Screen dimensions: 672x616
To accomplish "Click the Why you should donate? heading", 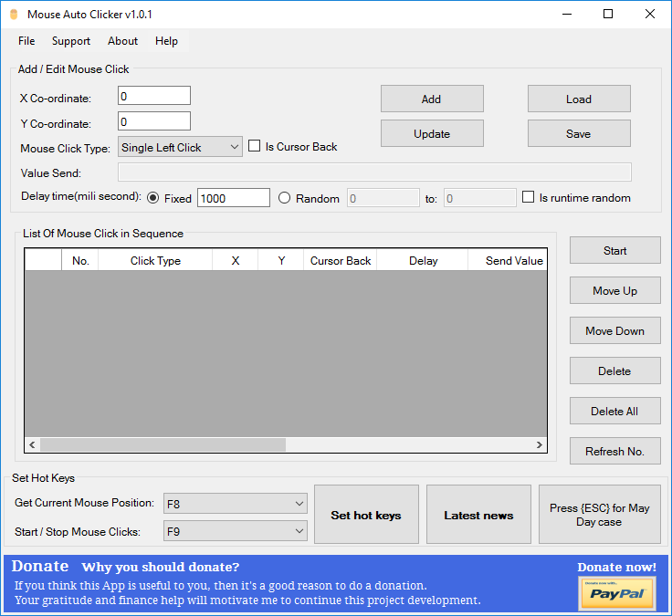I will [x=161, y=567].
